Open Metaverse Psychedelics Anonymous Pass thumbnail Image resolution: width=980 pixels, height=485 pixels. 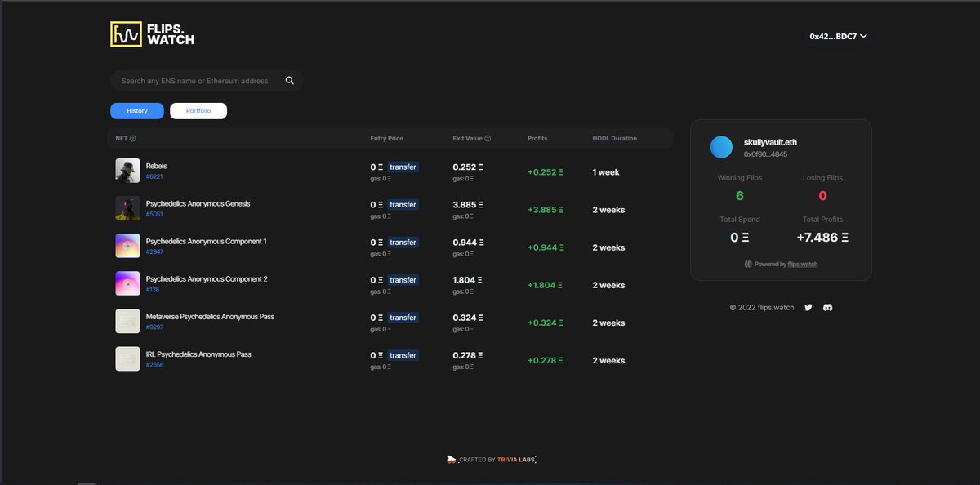[127, 321]
